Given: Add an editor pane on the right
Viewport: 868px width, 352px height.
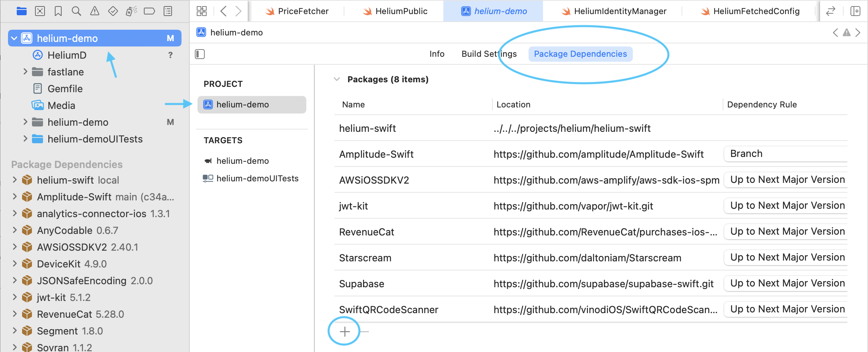Looking at the screenshot, I should point(855,11).
